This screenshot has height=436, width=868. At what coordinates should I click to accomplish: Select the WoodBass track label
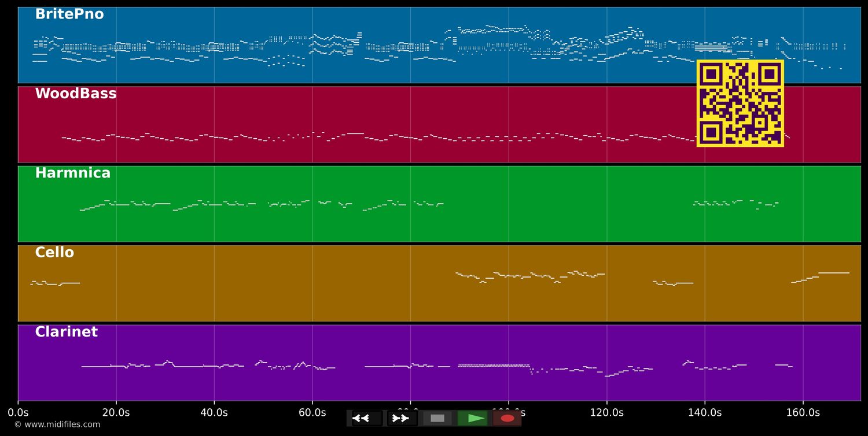pos(76,94)
